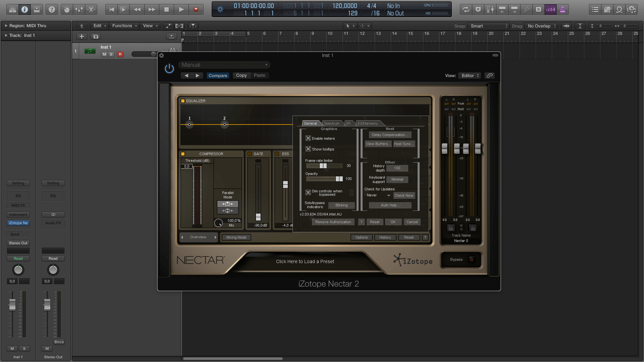Open the plugin View Editor dropdown

470,75
